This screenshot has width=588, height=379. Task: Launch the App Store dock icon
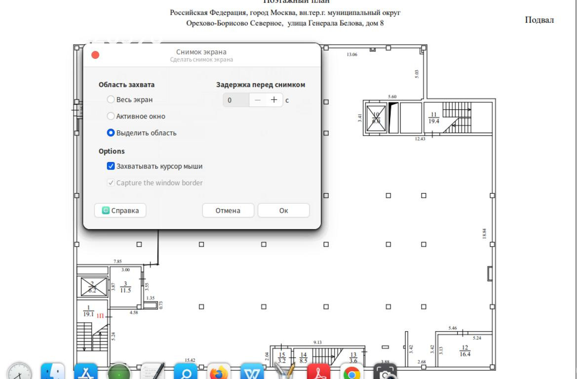pyautogui.click(x=86, y=372)
